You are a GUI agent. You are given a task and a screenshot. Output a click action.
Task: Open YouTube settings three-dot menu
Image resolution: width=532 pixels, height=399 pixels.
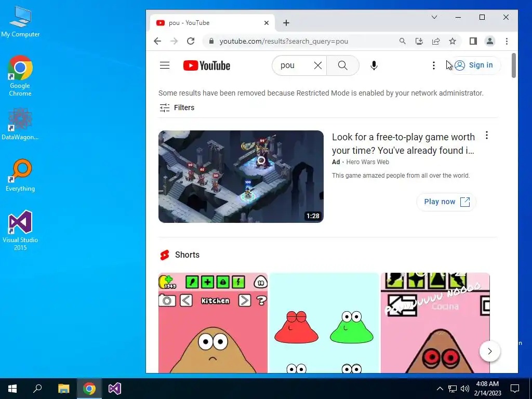(433, 65)
